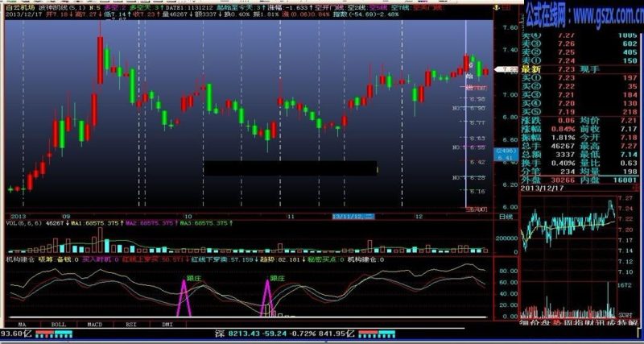Select the 细 tab under intraday chart
The height and width of the screenshot is (344, 644).
[x=525, y=322]
